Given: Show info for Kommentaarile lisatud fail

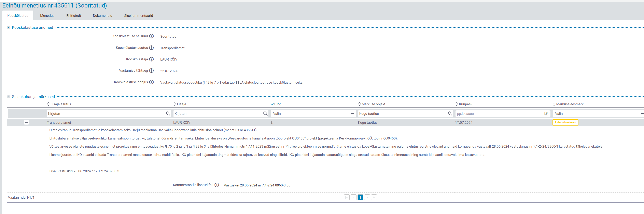Looking at the screenshot, I should 217,185.
